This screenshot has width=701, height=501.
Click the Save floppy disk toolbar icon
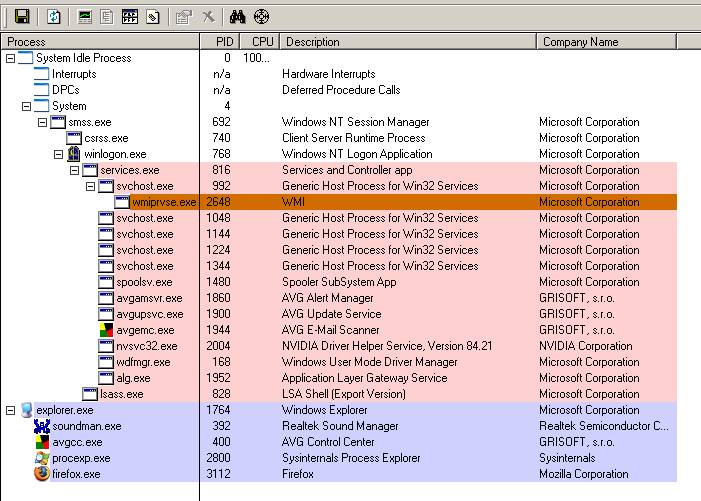click(22, 17)
